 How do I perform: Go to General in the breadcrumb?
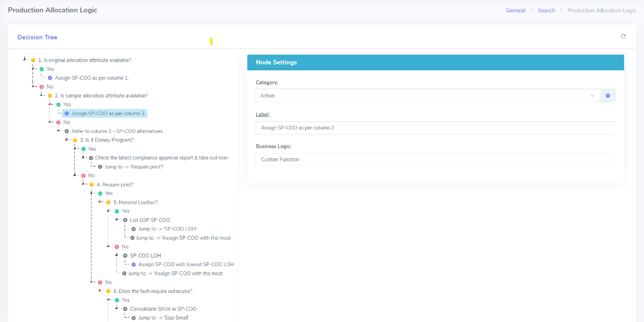tap(515, 11)
